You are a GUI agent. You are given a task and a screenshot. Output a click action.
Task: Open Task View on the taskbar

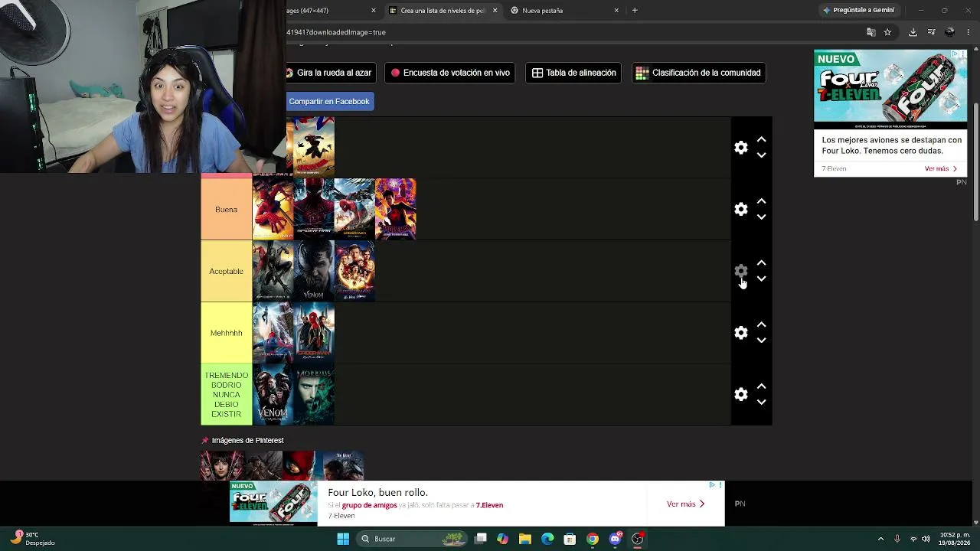tap(480, 539)
